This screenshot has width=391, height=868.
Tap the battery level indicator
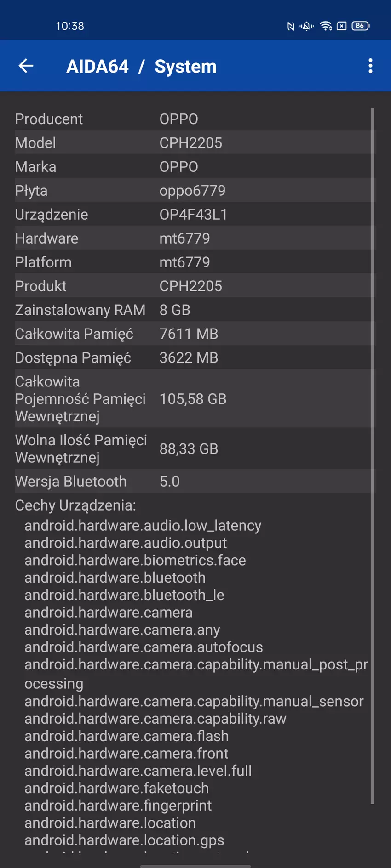click(360, 26)
